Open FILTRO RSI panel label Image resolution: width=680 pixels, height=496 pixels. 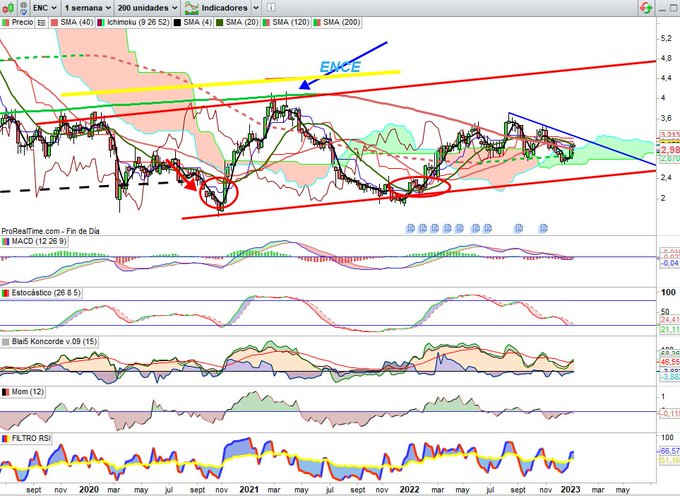31,439
